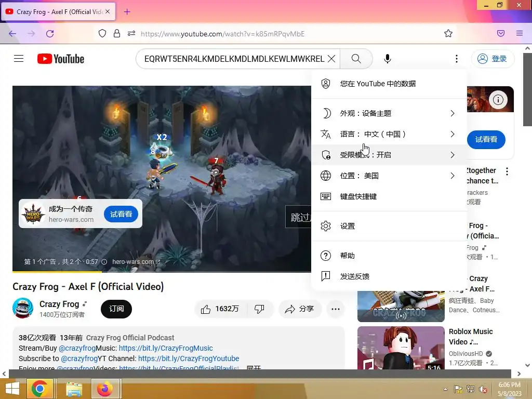Image resolution: width=532 pixels, height=399 pixels.
Task: Like the video, 1632万 thumbs up
Action: pos(220,309)
